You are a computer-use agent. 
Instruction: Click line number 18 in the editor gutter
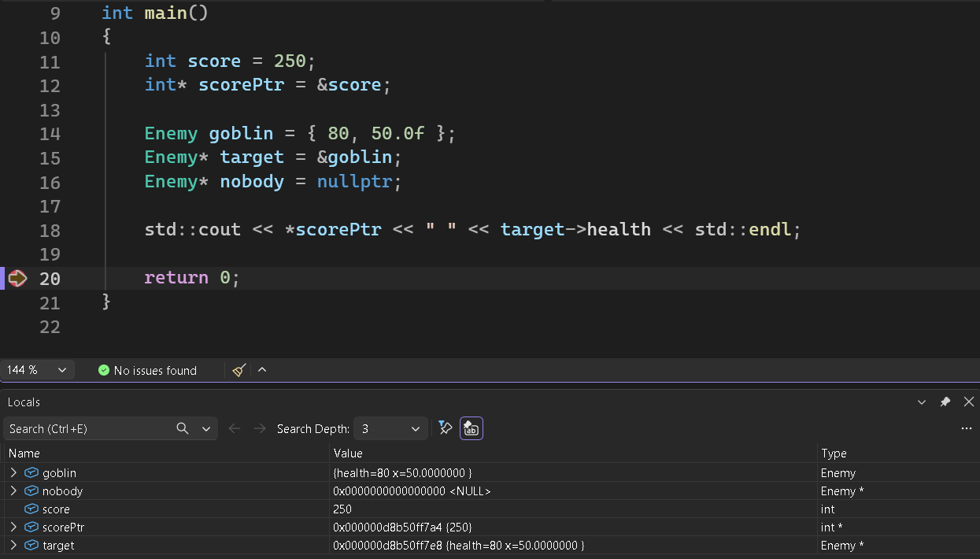click(50, 231)
